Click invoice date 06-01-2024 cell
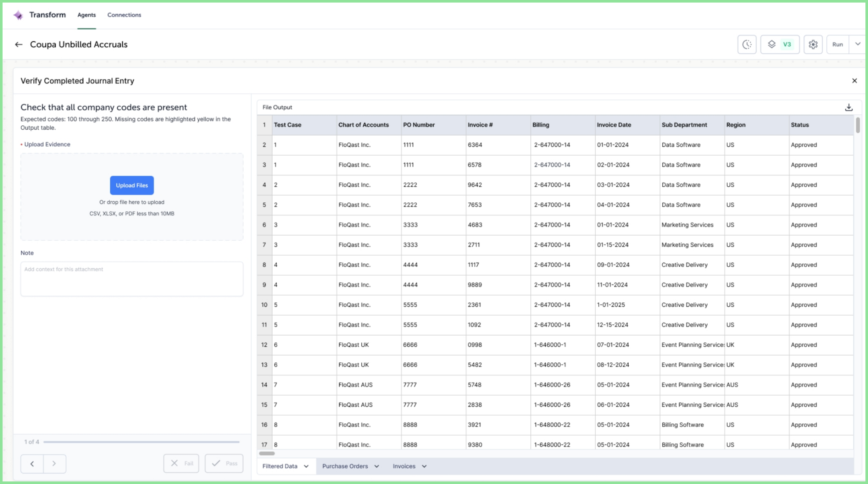868x484 pixels. (628, 405)
